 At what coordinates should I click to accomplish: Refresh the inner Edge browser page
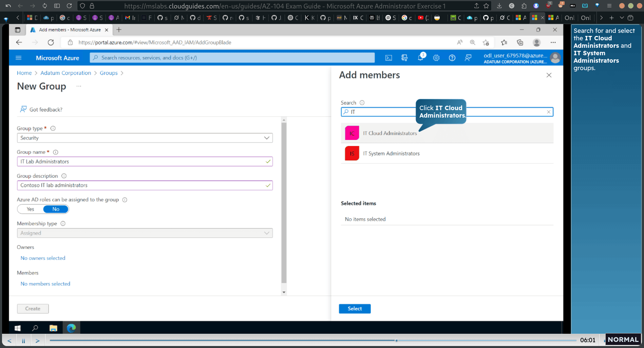pyautogui.click(x=51, y=42)
